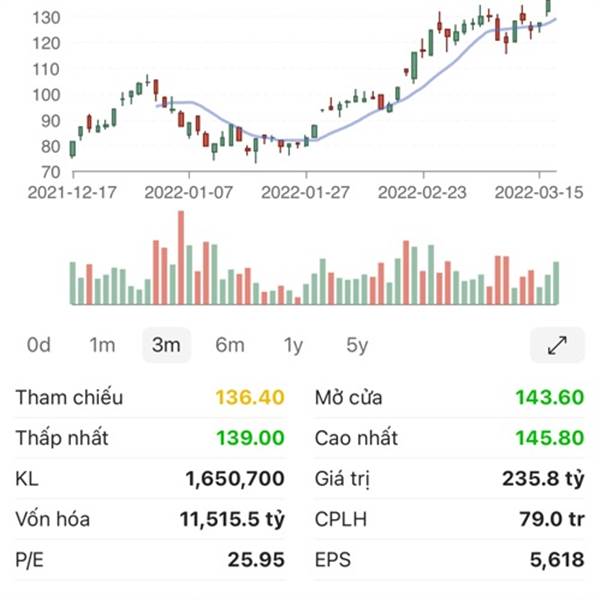Image resolution: width=600 pixels, height=600 pixels.
Task: Click the Tham chiếu value 136.40
Action: click(x=250, y=397)
